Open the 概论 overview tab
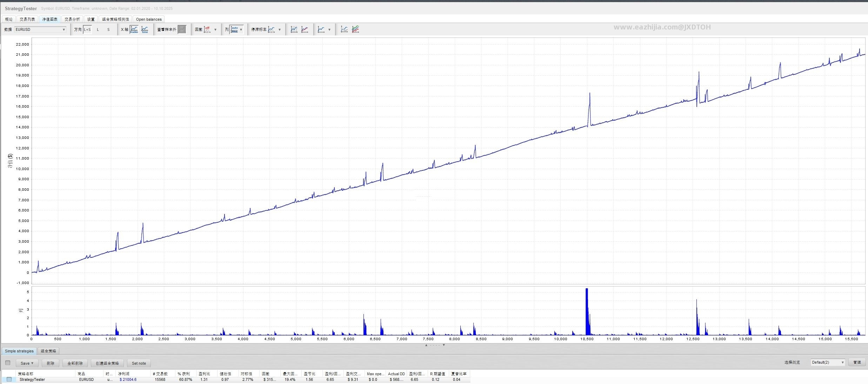 click(x=9, y=19)
